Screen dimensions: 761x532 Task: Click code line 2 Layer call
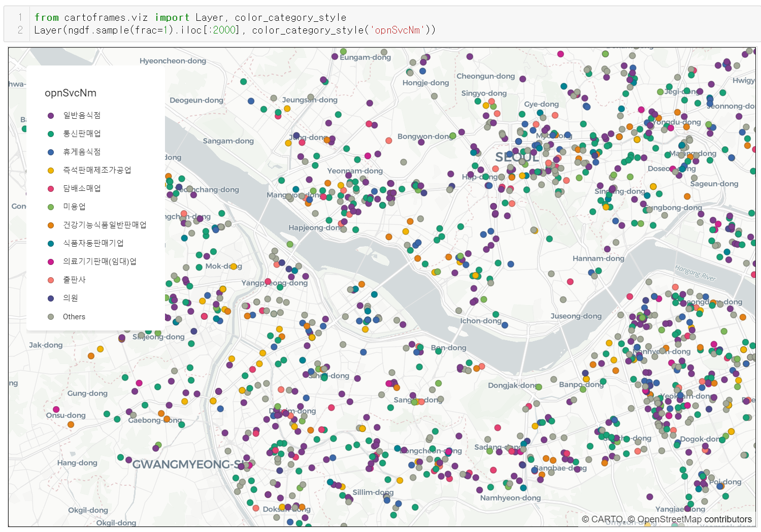pos(235,30)
